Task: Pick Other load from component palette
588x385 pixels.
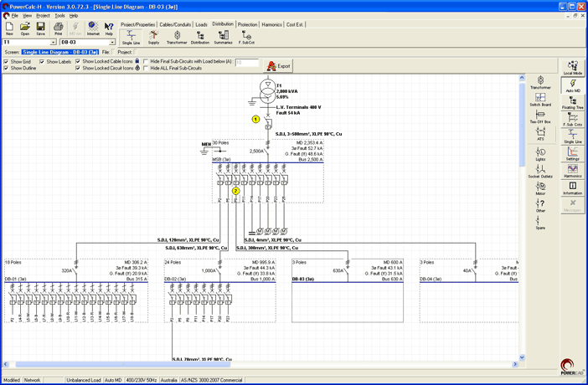Action: pos(540,205)
